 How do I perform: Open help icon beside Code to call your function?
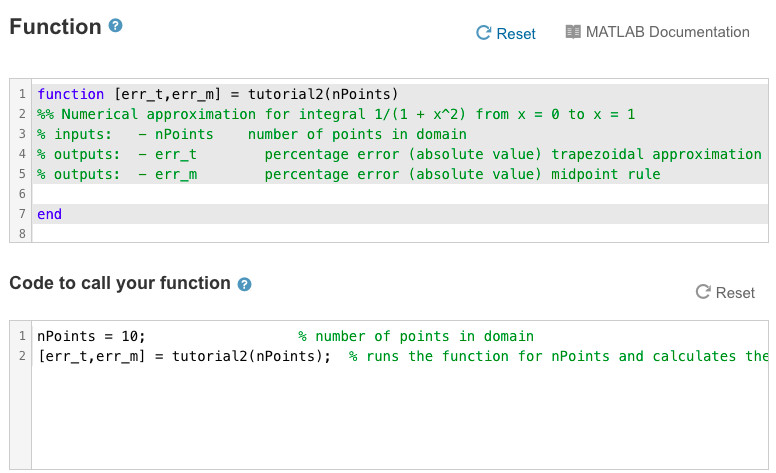(x=244, y=284)
